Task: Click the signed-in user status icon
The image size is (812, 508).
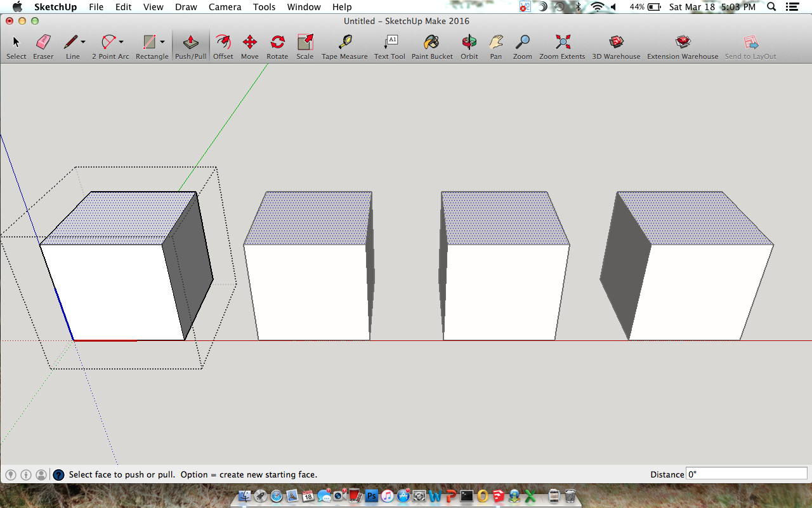Action: point(41,474)
